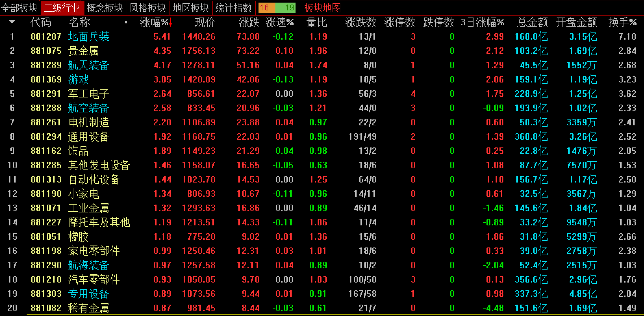
Task: Sort by 涨速% column header
Action: coord(280,22)
